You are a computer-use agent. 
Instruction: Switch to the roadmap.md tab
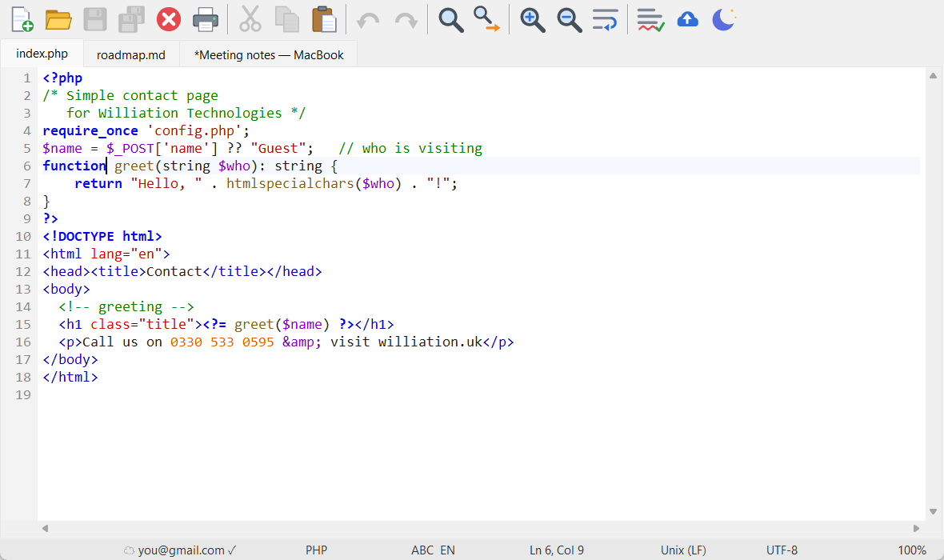[x=131, y=54]
